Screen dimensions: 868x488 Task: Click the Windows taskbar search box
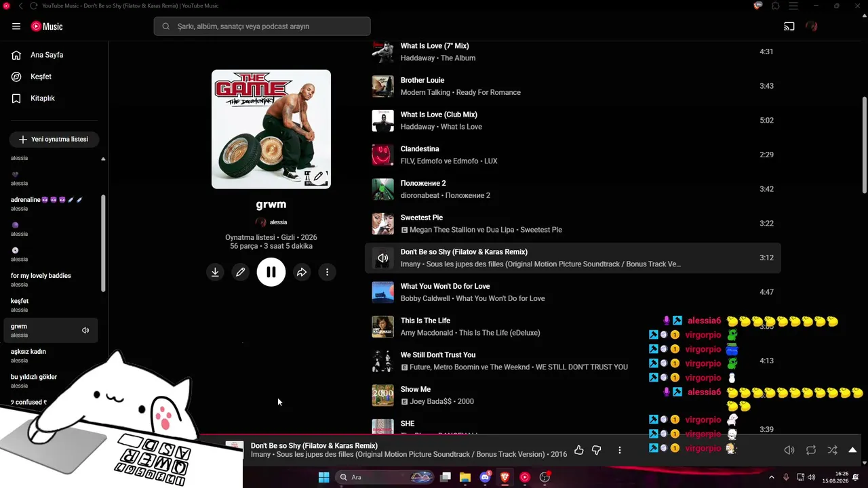click(385, 477)
